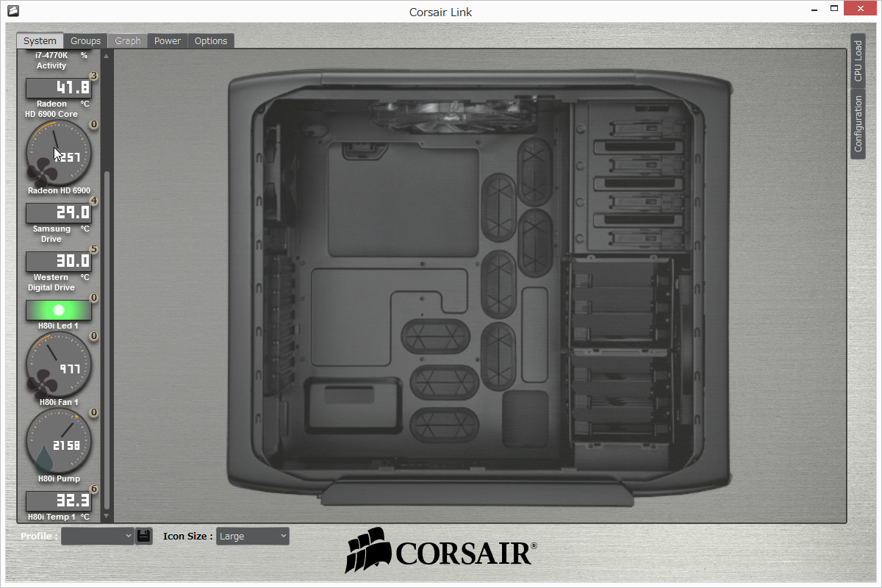Select the H80i Led 1 green indicator
This screenshot has width=882, height=588.
click(x=59, y=310)
